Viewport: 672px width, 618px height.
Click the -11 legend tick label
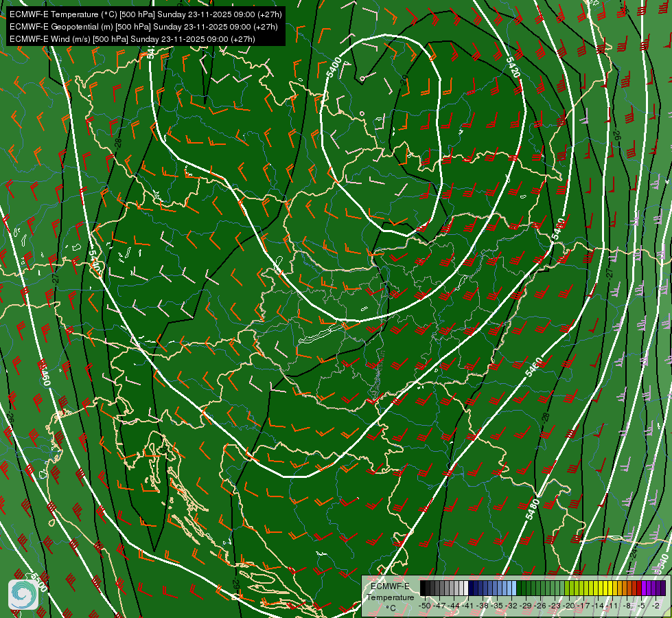[x=612, y=606]
